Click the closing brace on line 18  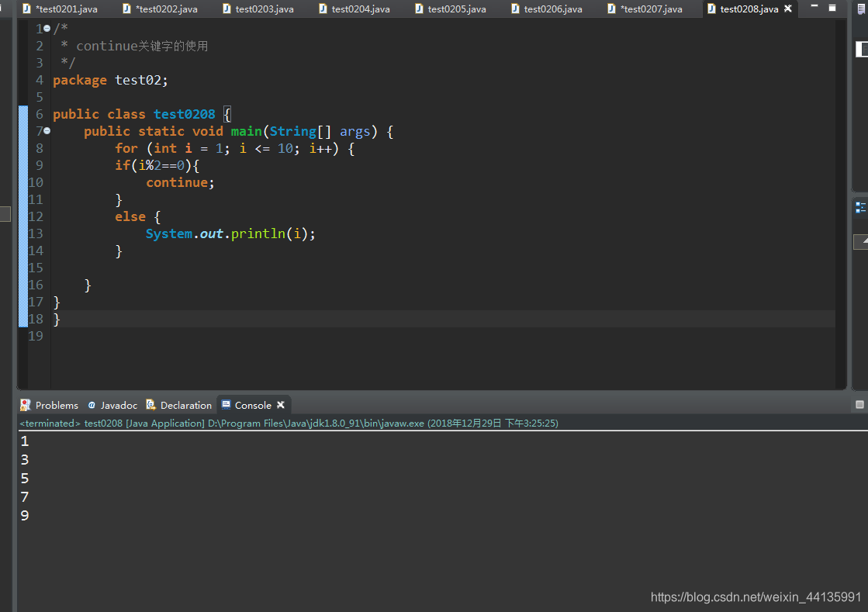pos(57,320)
